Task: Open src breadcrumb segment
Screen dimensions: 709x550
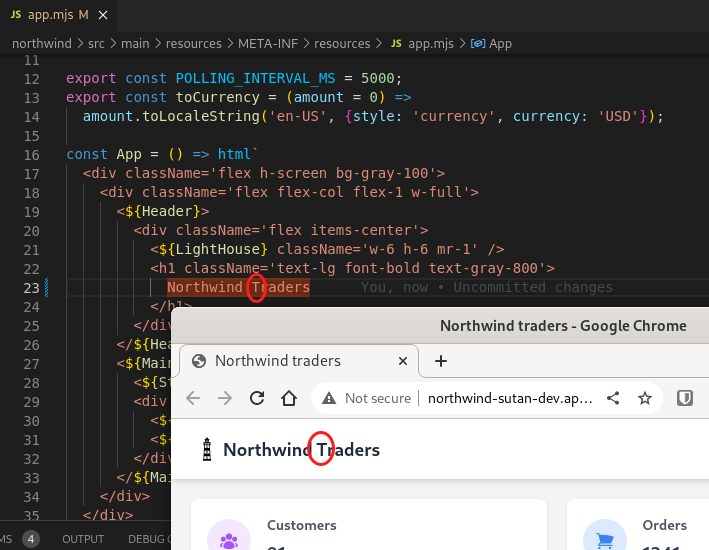Action: [96, 43]
